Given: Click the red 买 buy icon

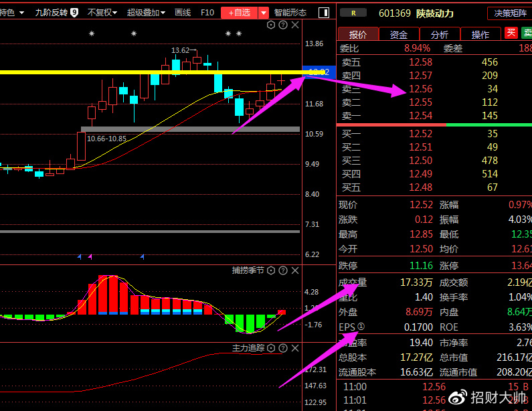Looking at the screenshot, I should click(511, 33).
